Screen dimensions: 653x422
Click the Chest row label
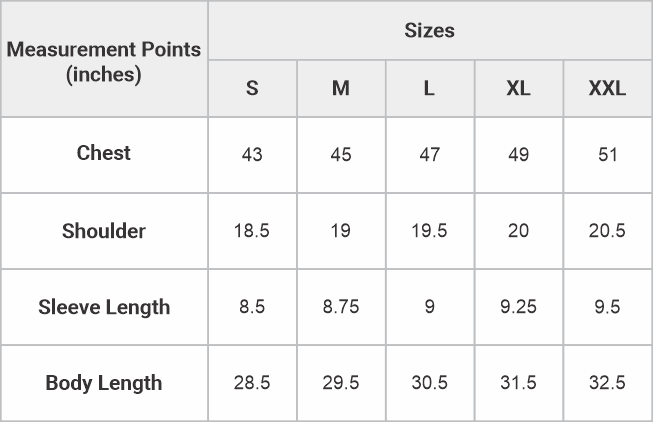pos(104,153)
